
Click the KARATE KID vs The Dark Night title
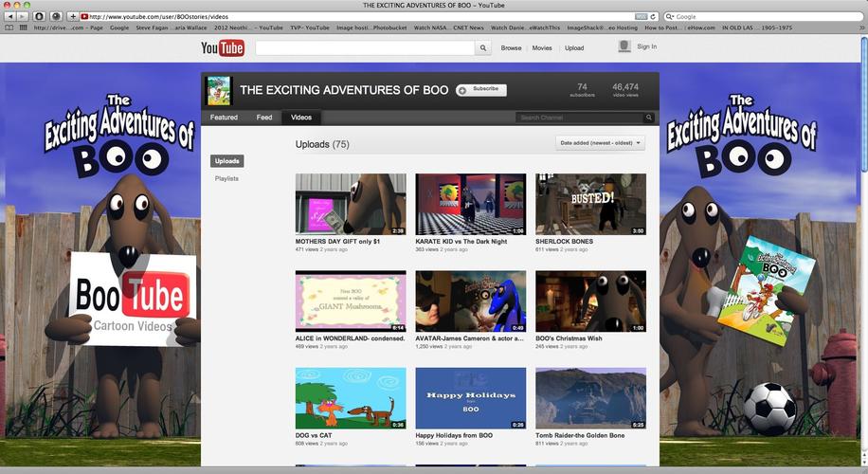click(461, 242)
